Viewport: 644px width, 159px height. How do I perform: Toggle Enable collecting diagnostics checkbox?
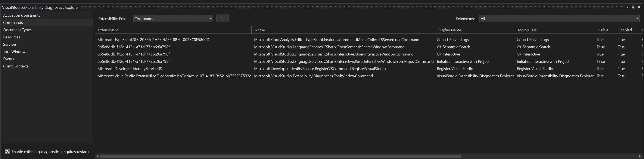point(7,152)
